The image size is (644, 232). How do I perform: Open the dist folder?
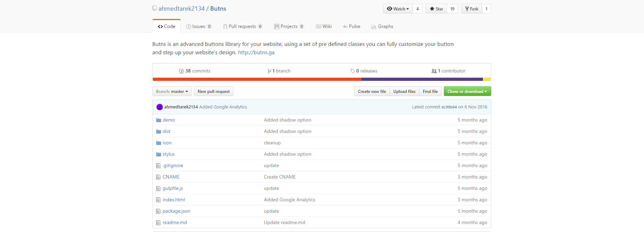(x=166, y=131)
